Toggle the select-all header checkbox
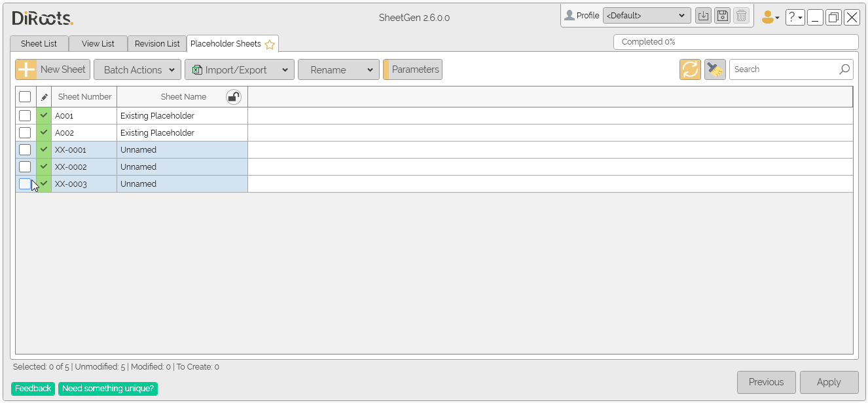This screenshot has height=403, width=868. (x=25, y=97)
